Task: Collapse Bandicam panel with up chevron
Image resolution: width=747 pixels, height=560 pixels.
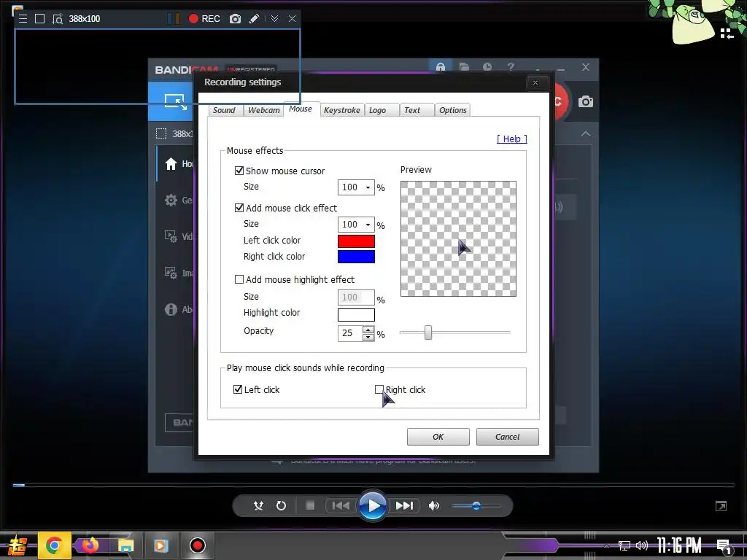Action: [x=586, y=134]
